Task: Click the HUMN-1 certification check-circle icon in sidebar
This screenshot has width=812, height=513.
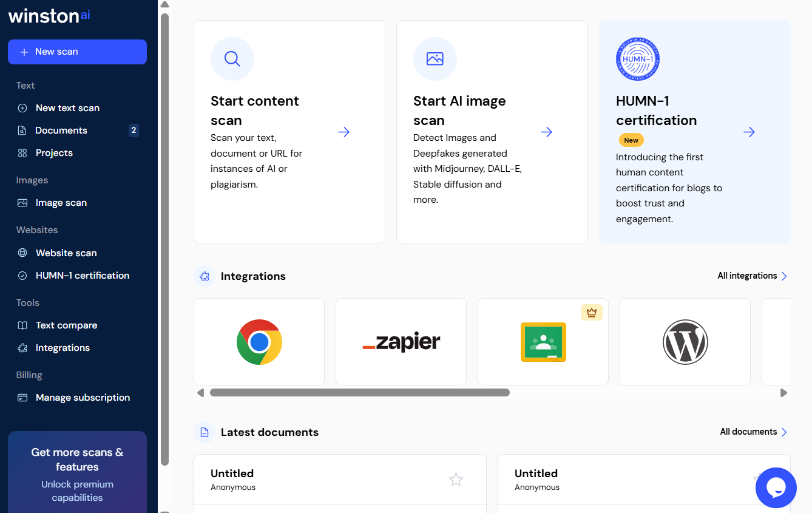Action: [22, 276]
